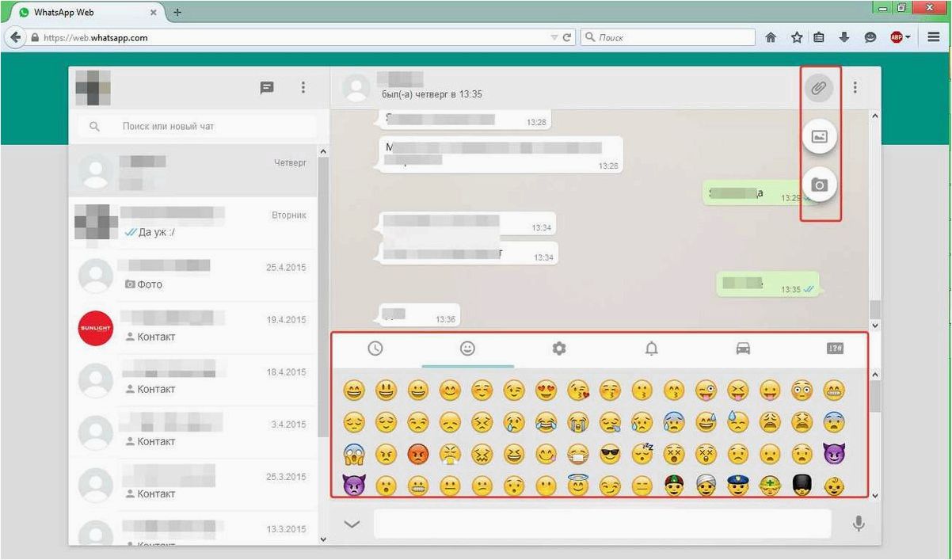
Task: Open chat dated 25.4.2015 with Фото
Action: (x=193, y=275)
